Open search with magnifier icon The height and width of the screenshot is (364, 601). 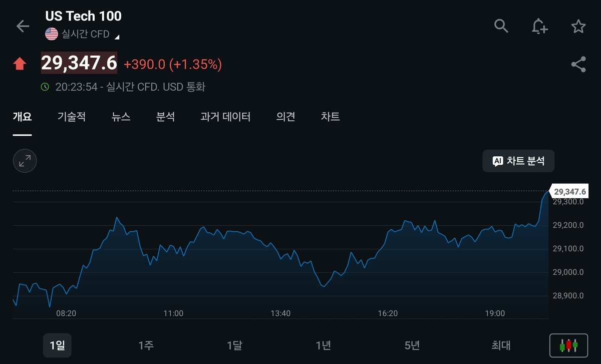[x=501, y=26]
